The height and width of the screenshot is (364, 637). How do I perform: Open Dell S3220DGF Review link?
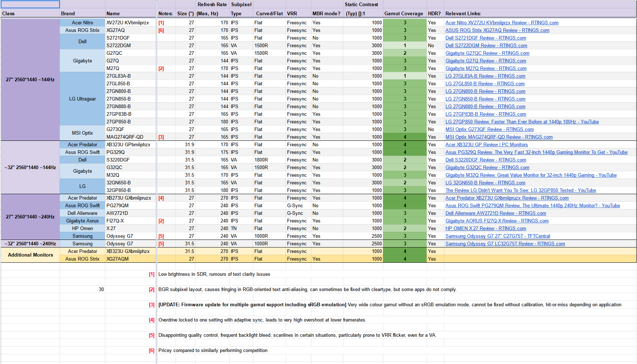click(x=485, y=160)
